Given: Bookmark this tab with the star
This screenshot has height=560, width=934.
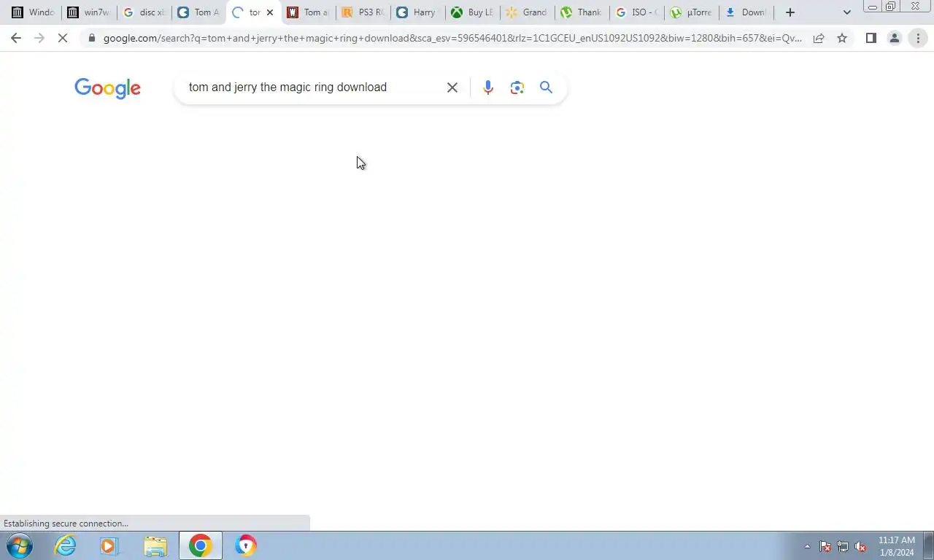Looking at the screenshot, I should 842,38.
